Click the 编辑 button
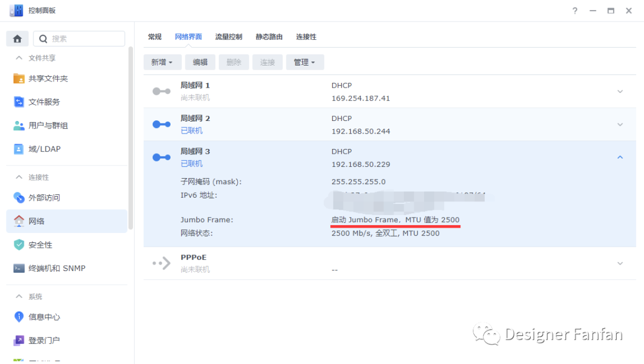Screen dimensions: 644x364 tap(200, 61)
